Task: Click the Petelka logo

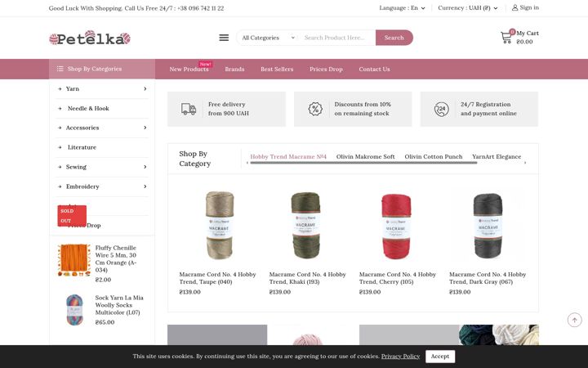Action: (x=90, y=38)
